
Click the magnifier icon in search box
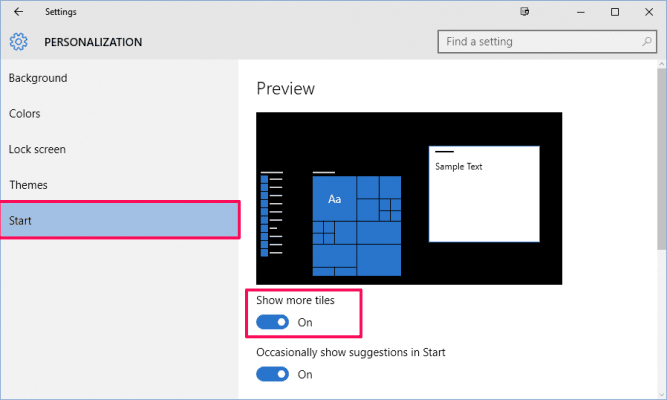pyautogui.click(x=645, y=42)
